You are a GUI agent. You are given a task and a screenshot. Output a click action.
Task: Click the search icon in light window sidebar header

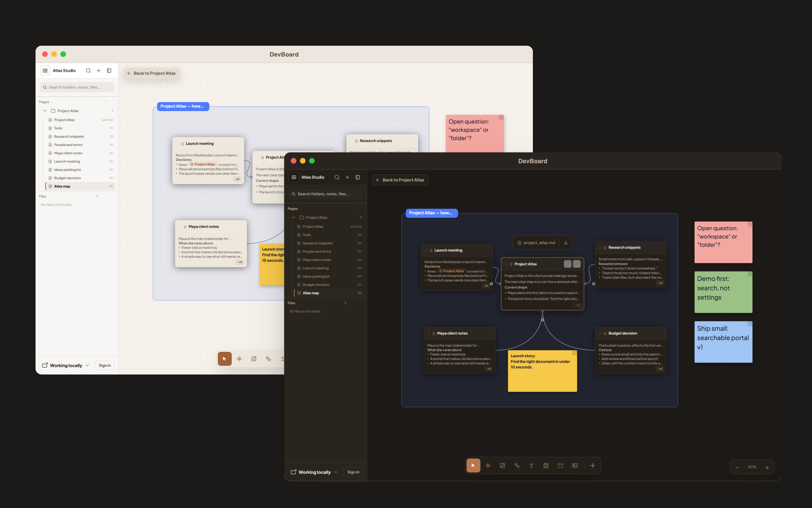tap(88, 70)
